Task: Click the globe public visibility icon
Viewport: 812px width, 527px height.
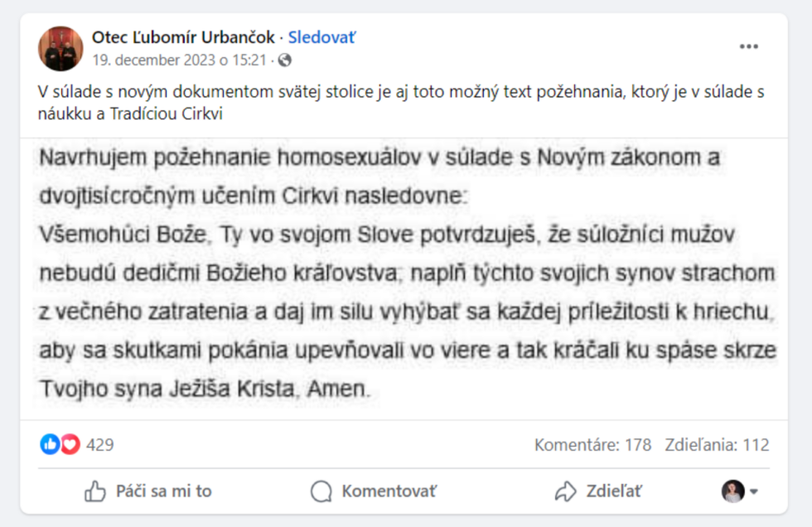Action: (285, 60)
